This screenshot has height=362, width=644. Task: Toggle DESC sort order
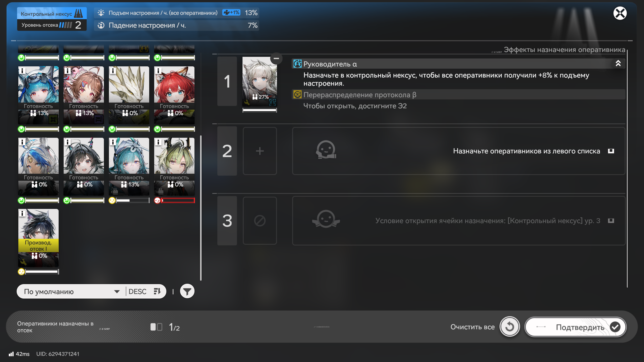[145, 291]
